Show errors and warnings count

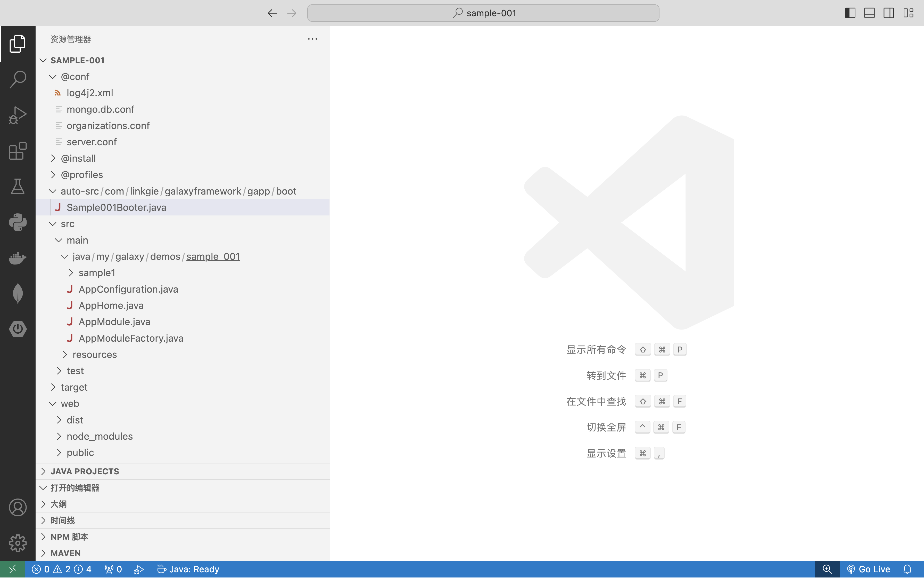coord(62,569)
